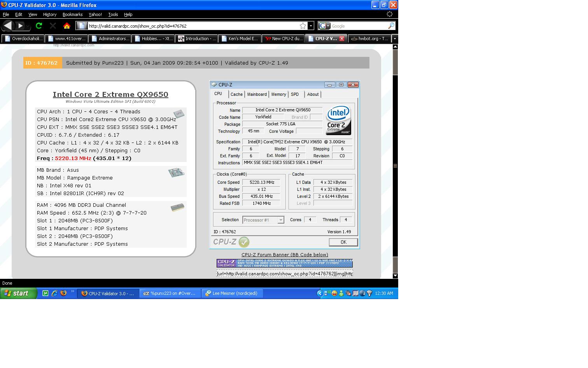Open the History menu
Screen dimensions: 588x368
pyautogui.click(x=50, y=14)
